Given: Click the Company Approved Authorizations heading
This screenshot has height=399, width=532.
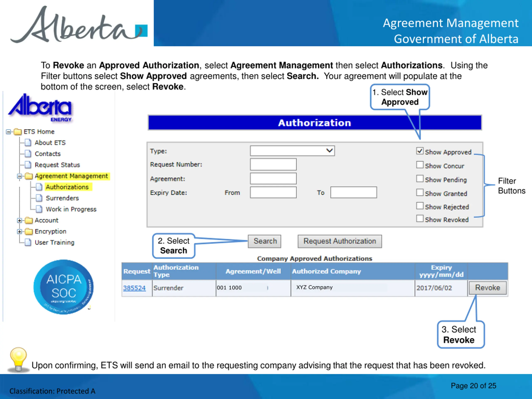Looking at the screenshot, I should click(x=315, y=259).
